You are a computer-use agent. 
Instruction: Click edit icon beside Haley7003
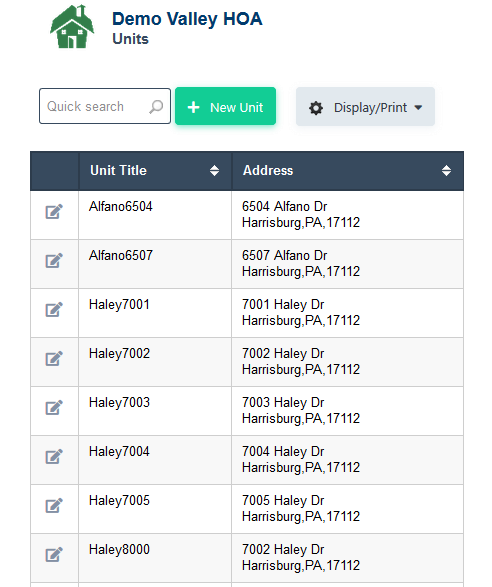point(54,408)
